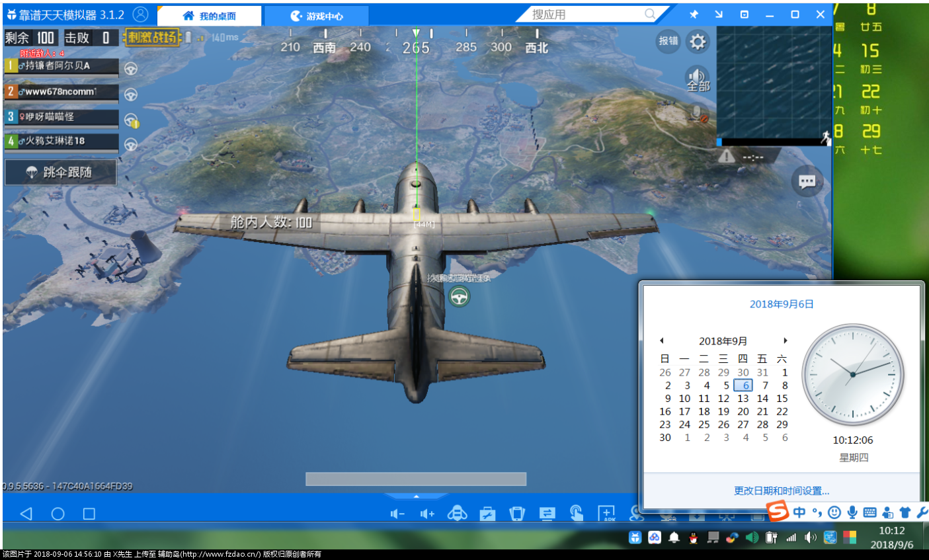
Task: Open Sogou soft keyboard icon
Action: (x=870, y=512)
